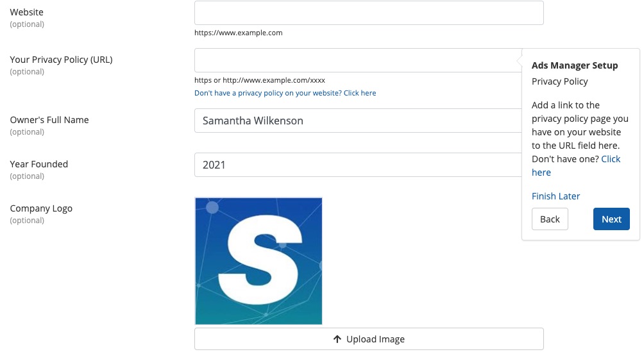
Task: Click the "Company Logo" label
Action: point(41,208)
